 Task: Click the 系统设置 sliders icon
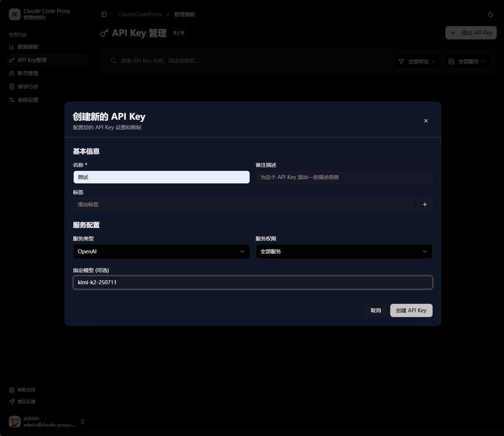coord(12,100)
